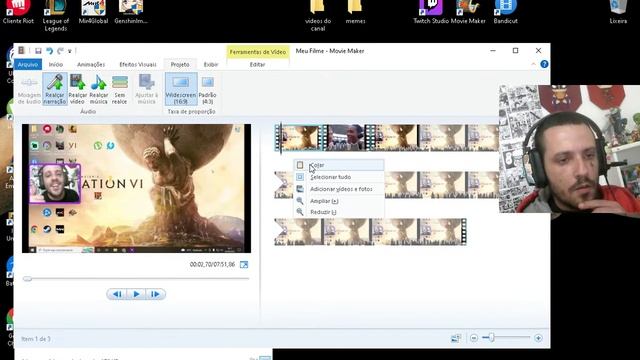This screenshot has width=640, height=360.
Task: Open the Movie Maker desktop shortcut
Action: tap(468, 12)
